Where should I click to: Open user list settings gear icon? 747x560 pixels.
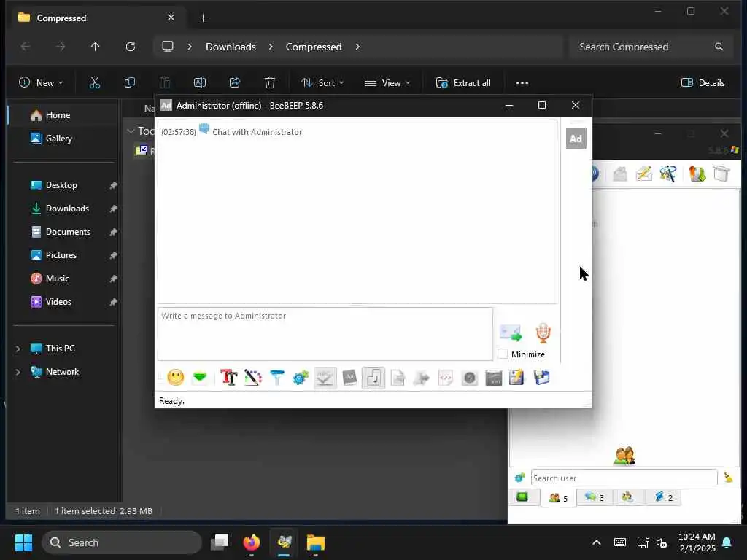point(519,478)
